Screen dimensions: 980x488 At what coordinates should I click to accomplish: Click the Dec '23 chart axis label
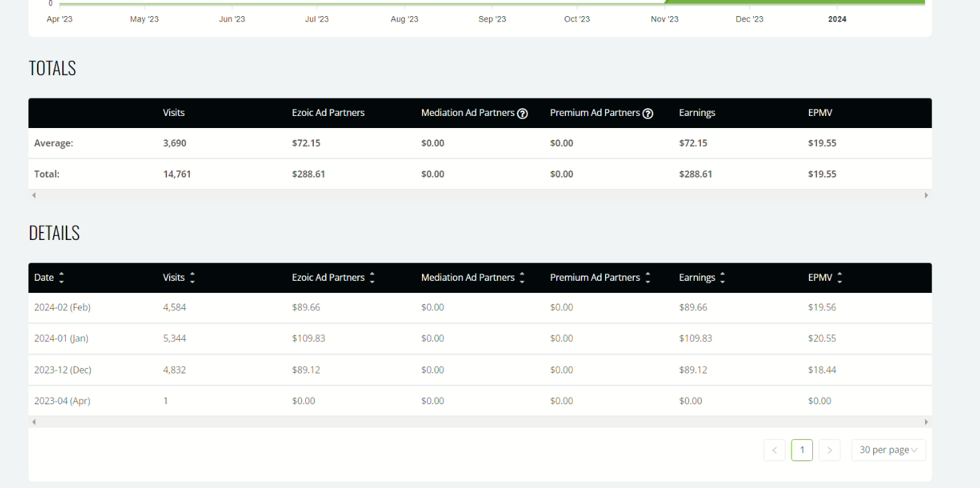(x=749, y=19)
